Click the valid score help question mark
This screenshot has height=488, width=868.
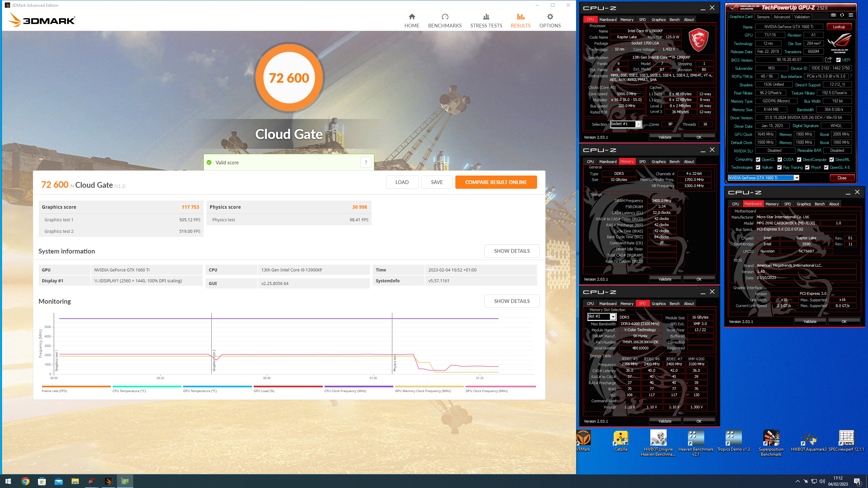click(x=366, y=162)
